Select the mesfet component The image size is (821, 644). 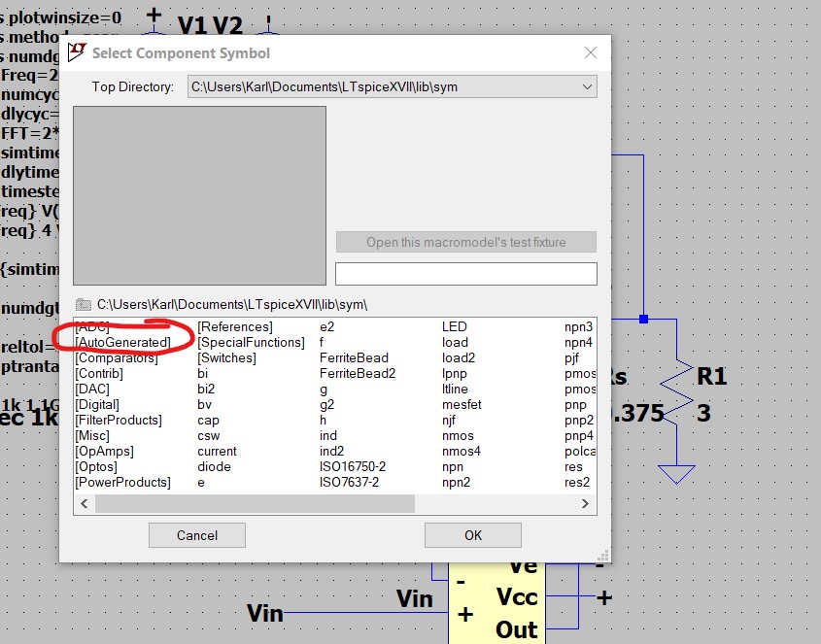(x=462, y=405)
